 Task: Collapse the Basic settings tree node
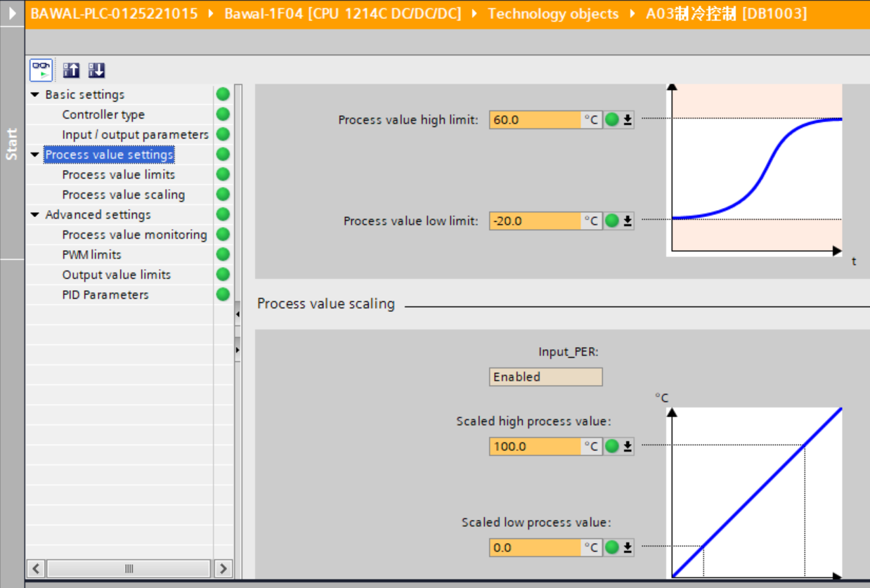pos(35,94)
